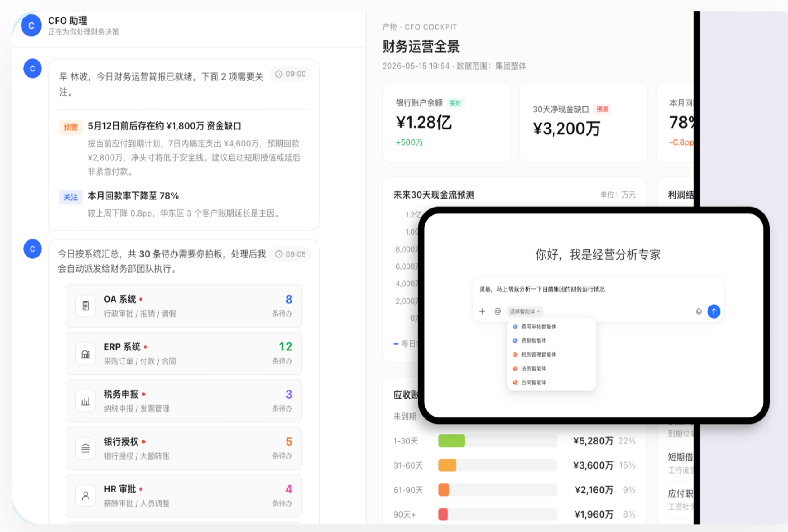Click the icon beside 费报智能体

click(515, 341)
